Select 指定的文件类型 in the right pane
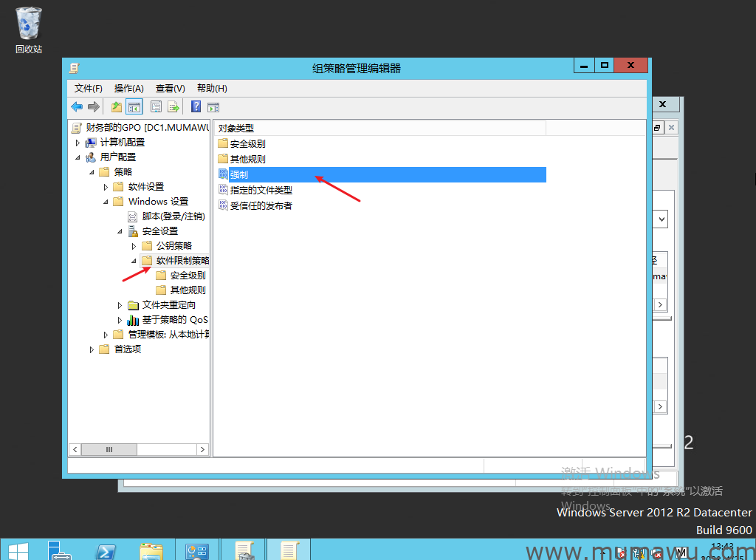The width and height of the screenshot is (756, 560). click(261, 190)
